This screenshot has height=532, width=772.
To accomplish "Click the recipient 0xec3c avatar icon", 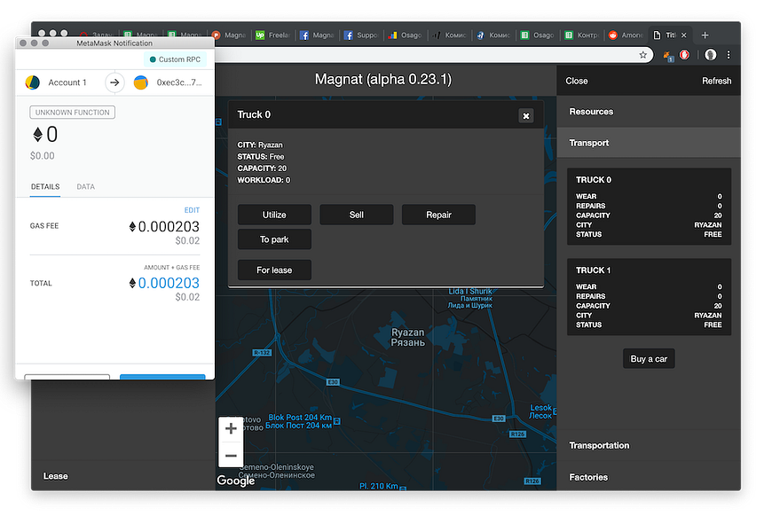I will coord(141,82).
